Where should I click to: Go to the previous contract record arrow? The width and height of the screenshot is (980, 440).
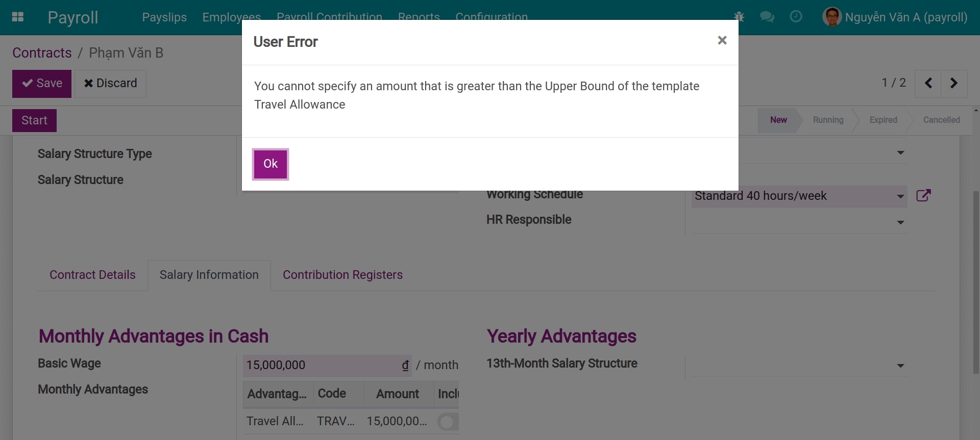pos(928,83)
